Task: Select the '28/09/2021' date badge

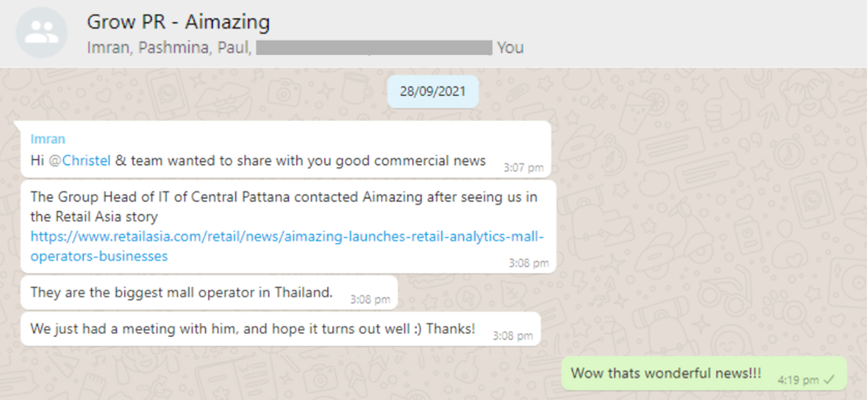Action: pos(433,92)
